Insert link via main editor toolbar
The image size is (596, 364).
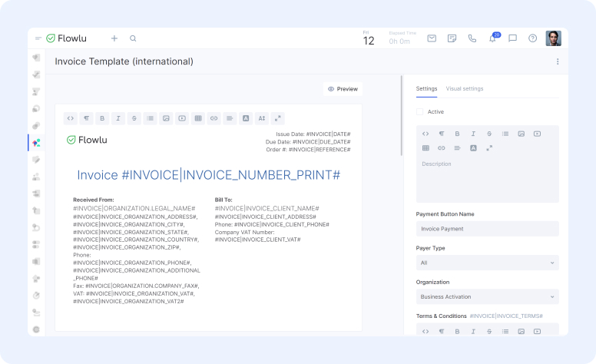[214, 118]
